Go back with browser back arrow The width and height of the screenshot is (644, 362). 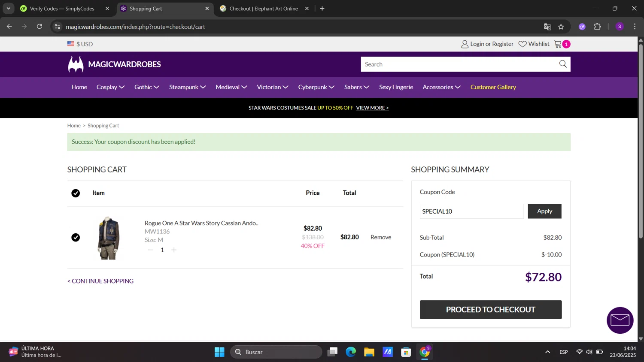[x=9, y=27]
